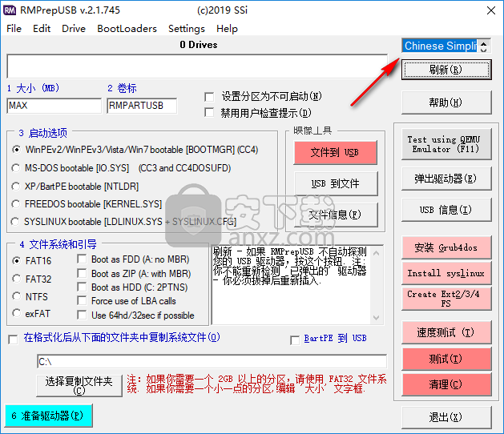
Task: Select XP/BartPE bootable [NTLDR] option
Action: click(16, 187)
